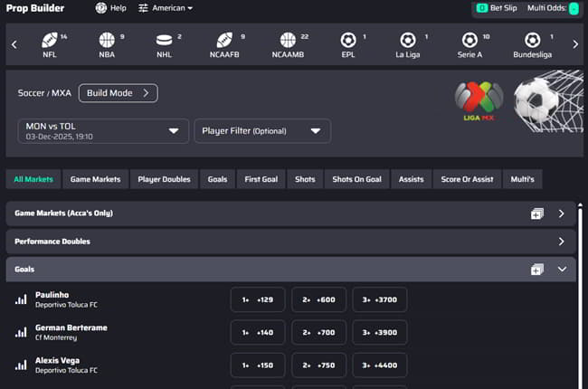The height and width of the screenshot is (389, 588).
Task: Switch to First Goal tab
Action: coord(261,179)
